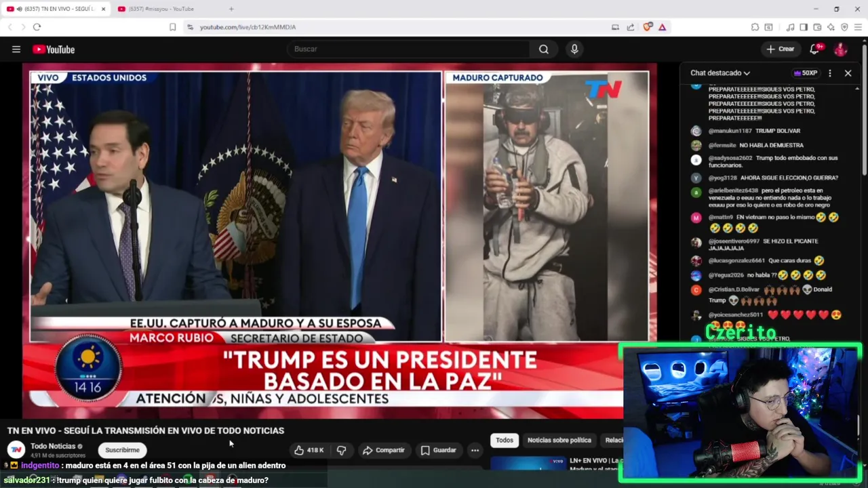Click chat user @arielbenitez6438
Screen dimensions: 868x488
tap(733, 190)
